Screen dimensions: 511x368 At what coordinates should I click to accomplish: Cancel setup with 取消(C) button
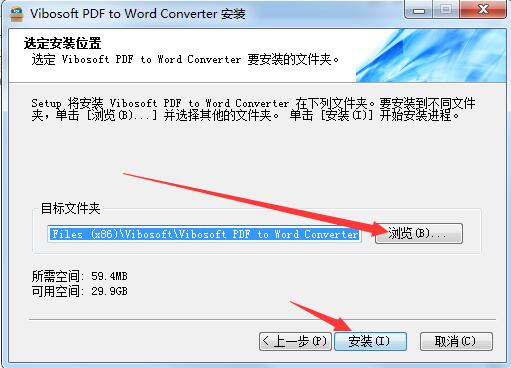click(456, 341)
